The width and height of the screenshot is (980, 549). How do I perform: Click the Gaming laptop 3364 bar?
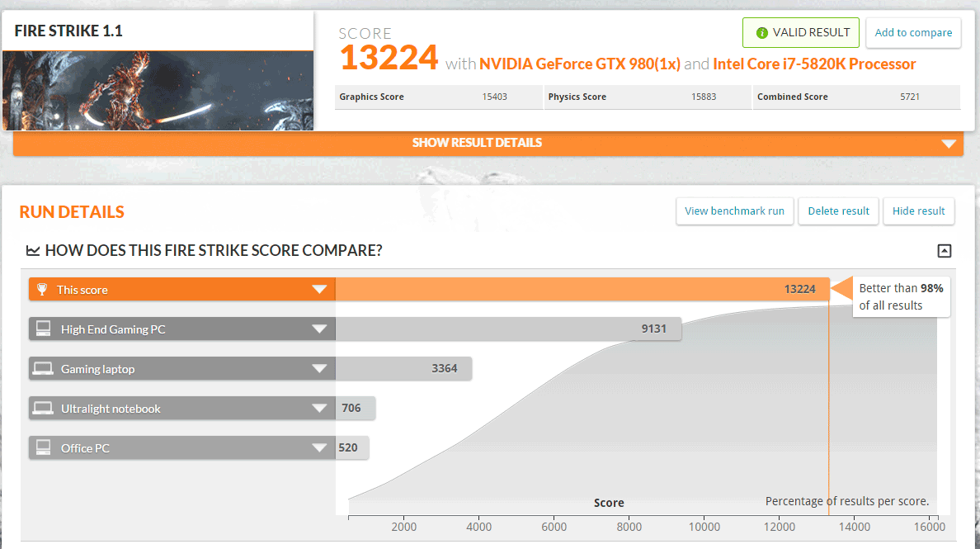coord(403,369)
